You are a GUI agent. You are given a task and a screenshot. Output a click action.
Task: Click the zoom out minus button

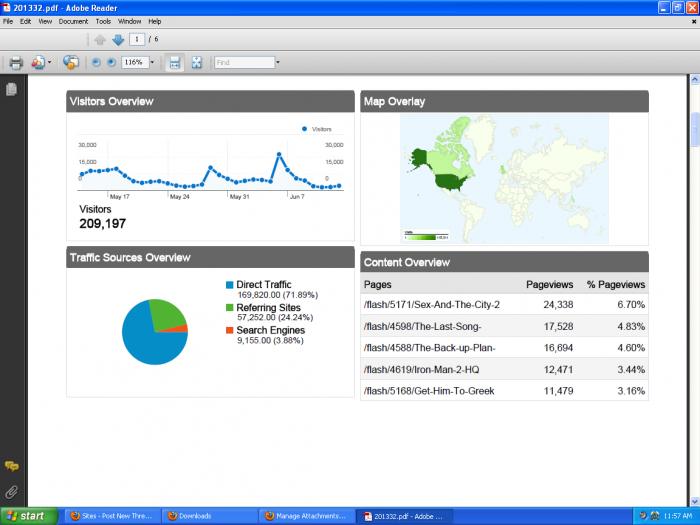97,62
